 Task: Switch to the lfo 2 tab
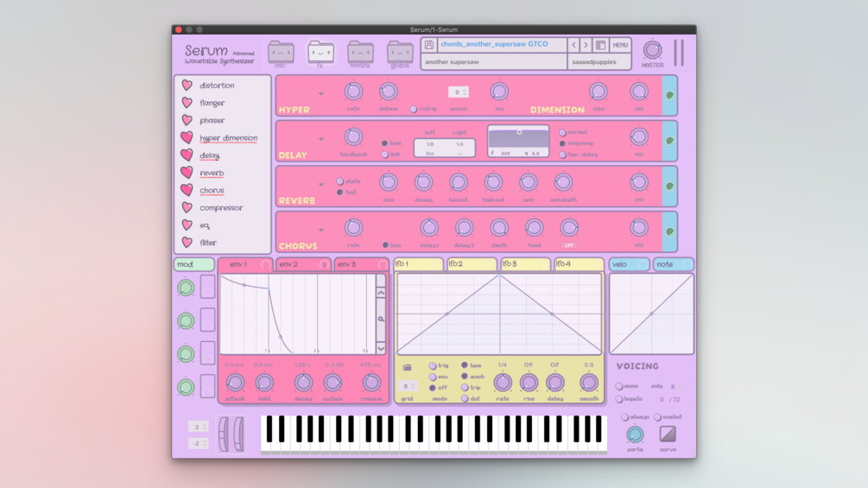tap(471, 264)
